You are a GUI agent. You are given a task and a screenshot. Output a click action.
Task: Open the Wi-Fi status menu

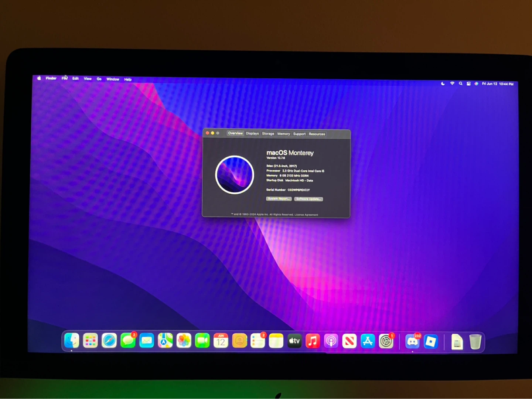(x=452, y=83)
